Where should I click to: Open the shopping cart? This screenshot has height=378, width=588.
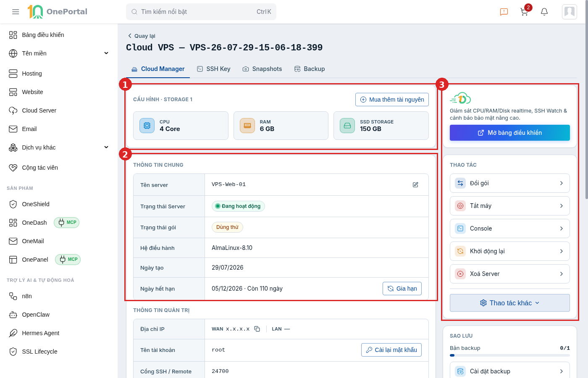524,12
